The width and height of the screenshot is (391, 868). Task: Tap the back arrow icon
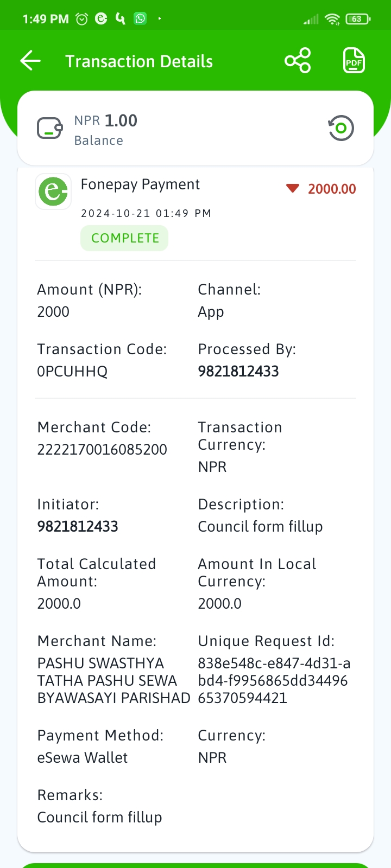[x=30, y=61]
